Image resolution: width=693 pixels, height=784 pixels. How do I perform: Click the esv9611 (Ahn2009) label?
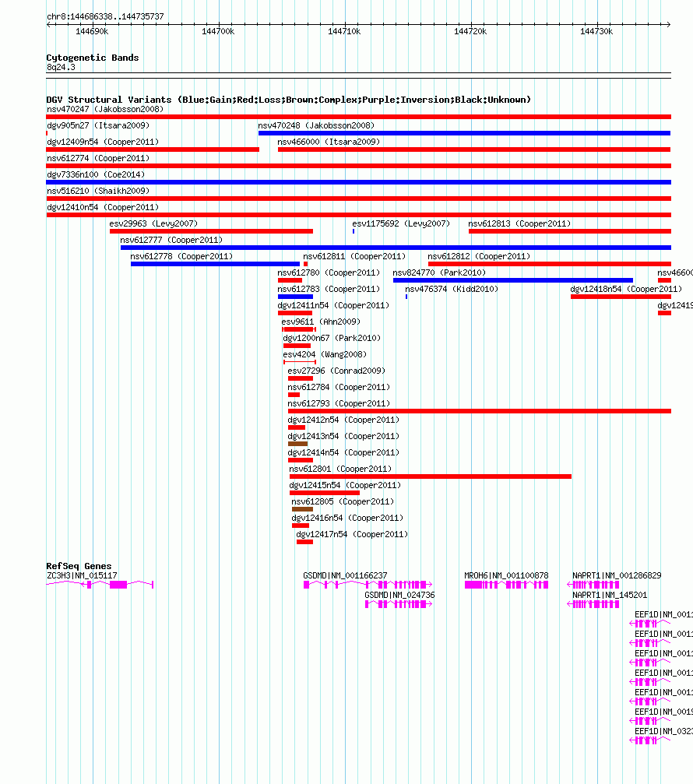(x=321, y=322)
